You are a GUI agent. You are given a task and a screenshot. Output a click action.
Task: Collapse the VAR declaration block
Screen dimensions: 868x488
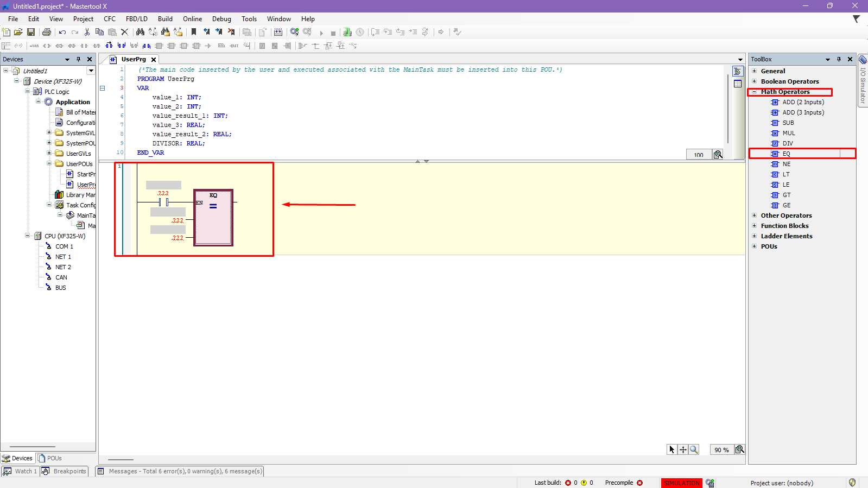pyautogui.click(x=102, y=88)
